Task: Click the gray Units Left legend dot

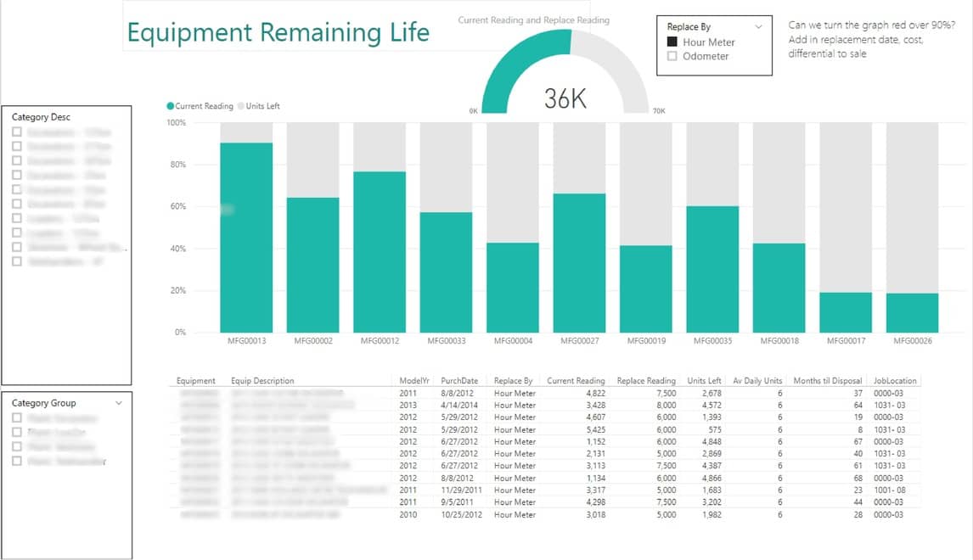Action: coord(241,106)
